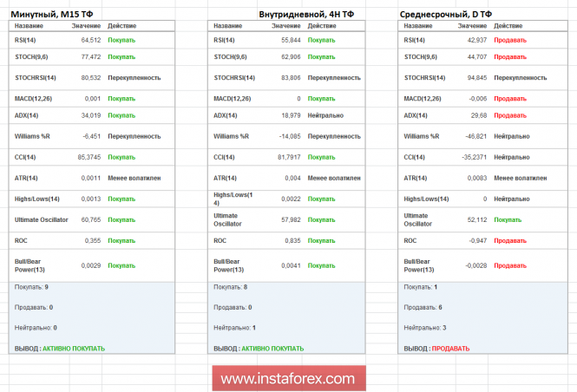Select the 'Нейтрально: 1' summary in 4H table
This screenshot has height=392, width=577.
point(234,328)
